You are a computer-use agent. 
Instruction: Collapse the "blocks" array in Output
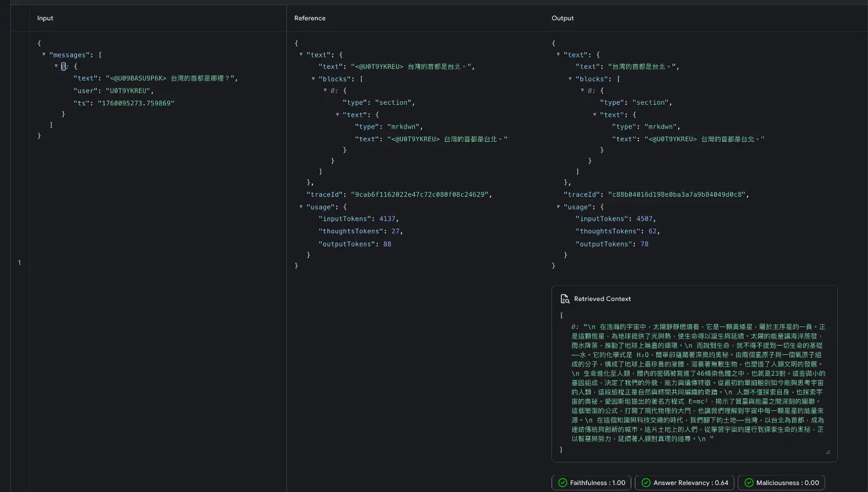570,79
